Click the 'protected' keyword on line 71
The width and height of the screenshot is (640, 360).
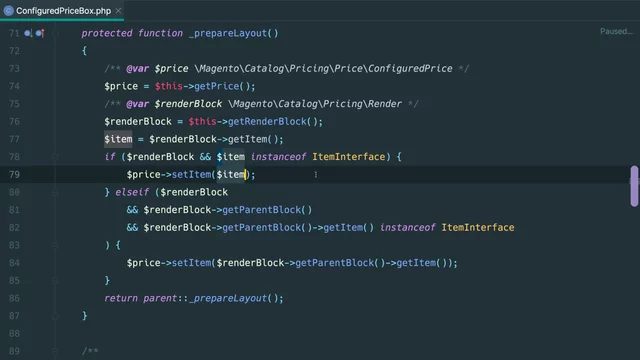pyautogui.click(x=107, y=33)
